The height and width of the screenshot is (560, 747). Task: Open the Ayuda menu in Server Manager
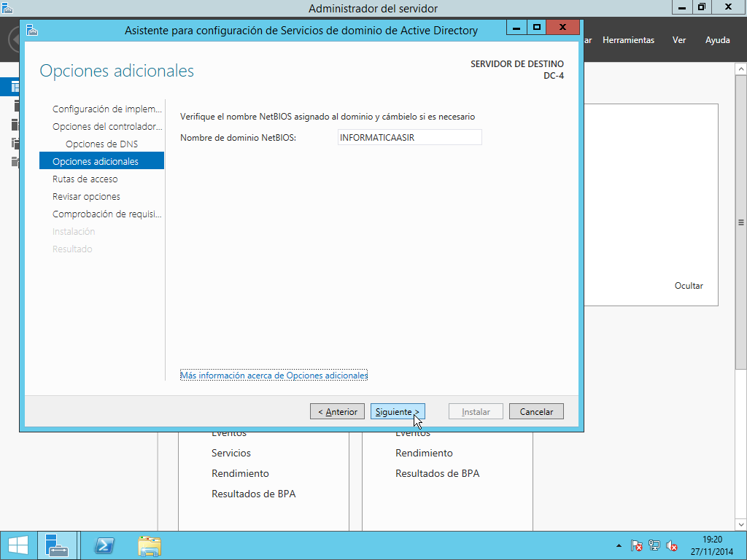pyautogui.click(x=718, y=40)
